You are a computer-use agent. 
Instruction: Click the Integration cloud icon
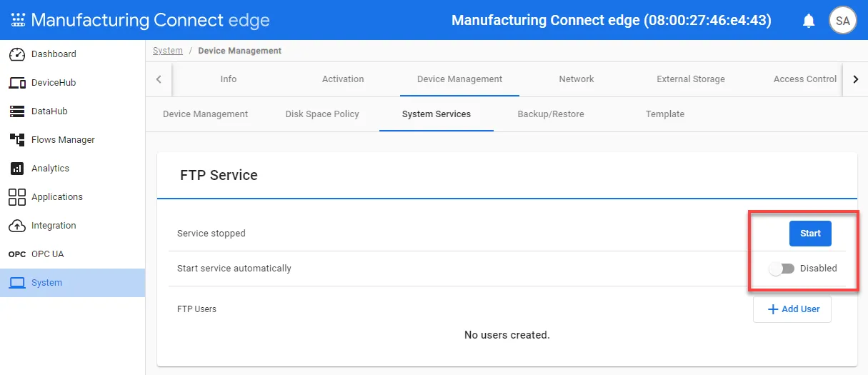pos(17,226)
